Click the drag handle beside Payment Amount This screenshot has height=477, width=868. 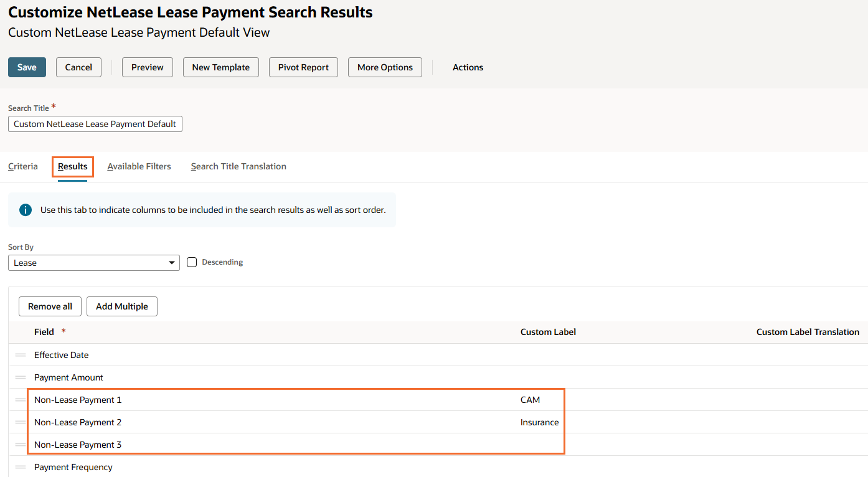[21, 377]
